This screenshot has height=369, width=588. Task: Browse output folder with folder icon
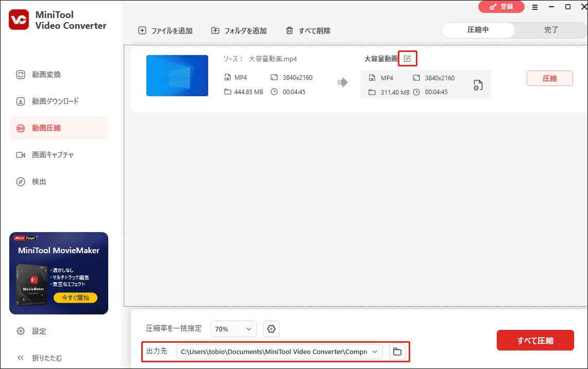(x=397, y=352)
